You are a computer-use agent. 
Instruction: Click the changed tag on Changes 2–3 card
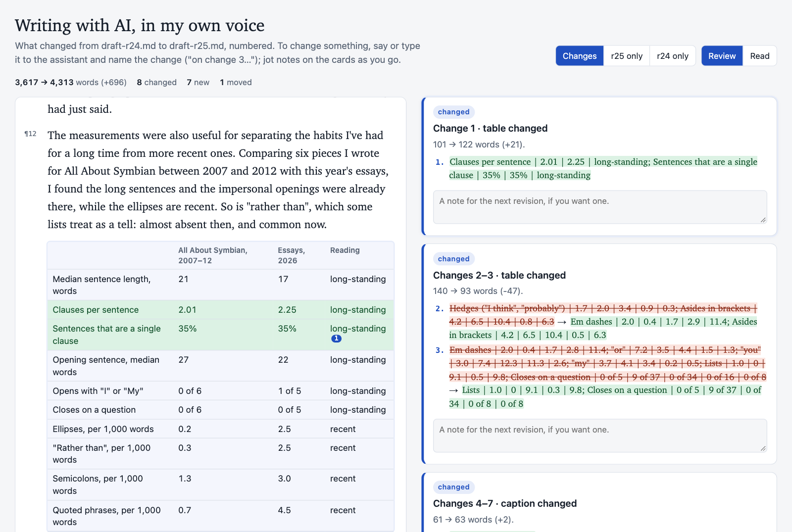coord(453,259)
